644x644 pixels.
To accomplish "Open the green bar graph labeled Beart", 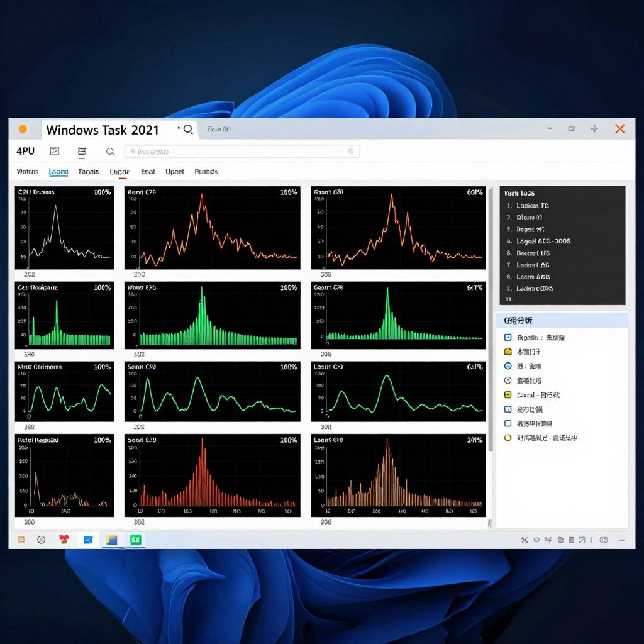I will tap(398, 316).
